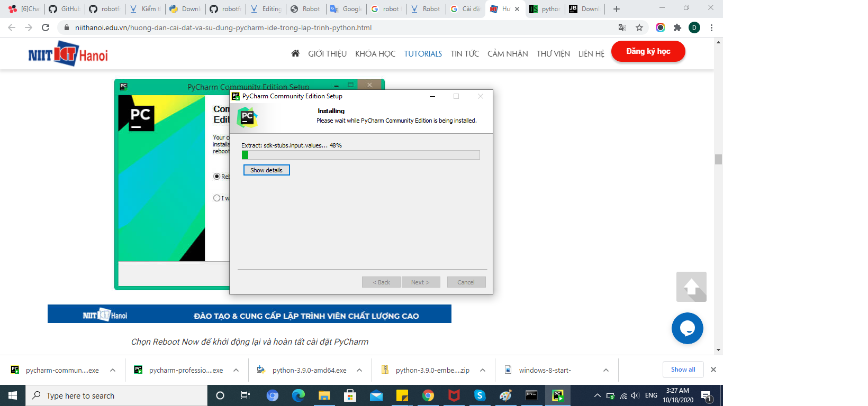Open the THƯ VIỆN menu item
Screen dimensions: 868x406
pyautogui.click(x=553, y=53)
